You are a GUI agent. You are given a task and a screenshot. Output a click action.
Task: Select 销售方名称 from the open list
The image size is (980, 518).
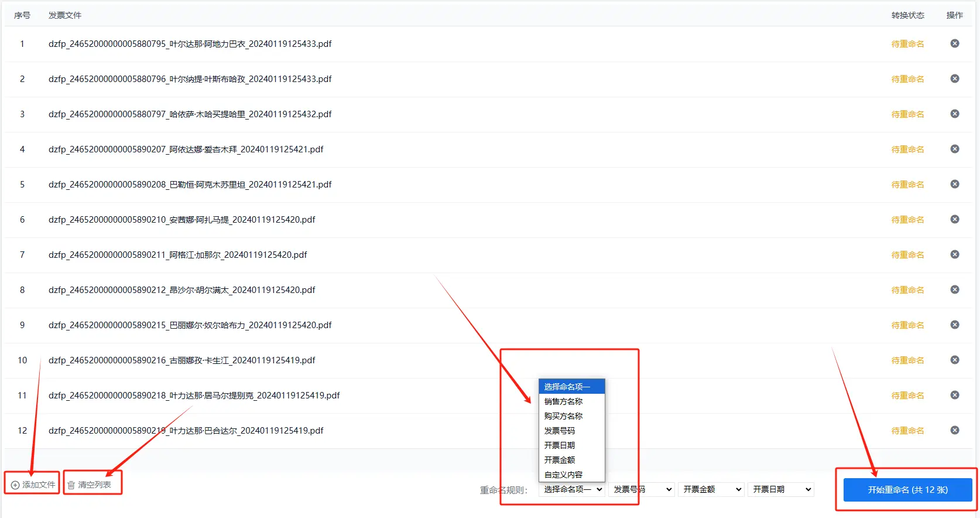click(x=563, y=401)
